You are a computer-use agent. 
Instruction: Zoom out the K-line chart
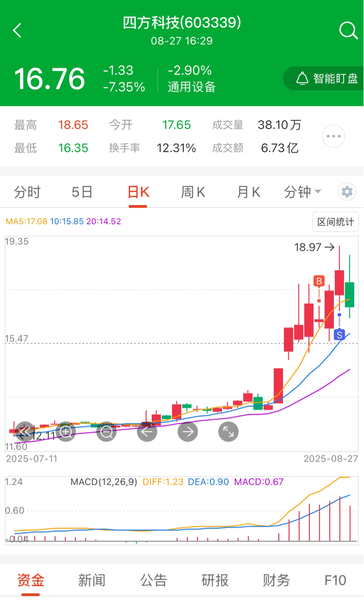point(107,432)
